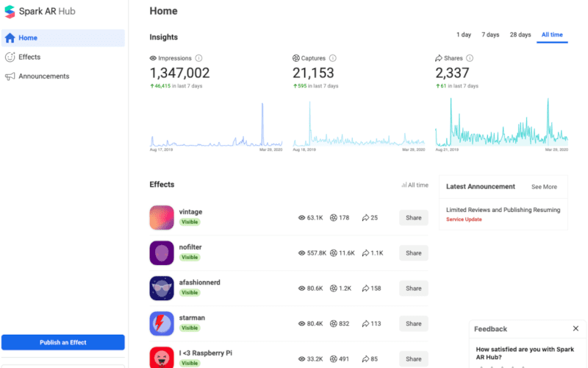Screen dimensions: 588x368
Task: Click the shares arrow in vintage row
Action: [365, 218]
